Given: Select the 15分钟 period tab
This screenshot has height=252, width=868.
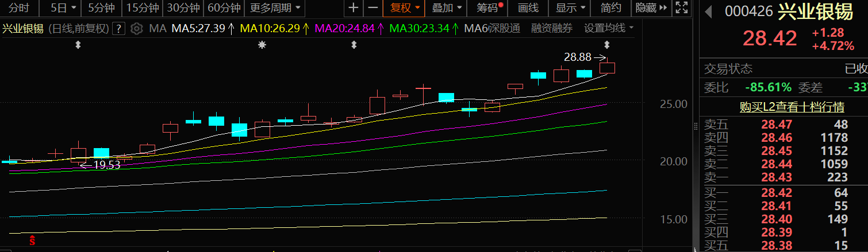Looking at the screenshot, I should [142, 8].
